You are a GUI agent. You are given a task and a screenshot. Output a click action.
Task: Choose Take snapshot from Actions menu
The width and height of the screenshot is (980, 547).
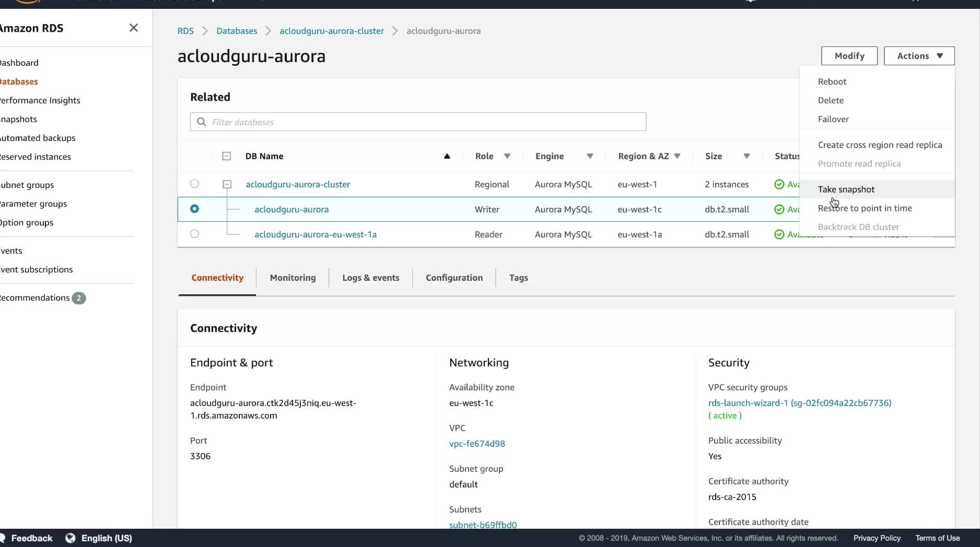(846, 189)
